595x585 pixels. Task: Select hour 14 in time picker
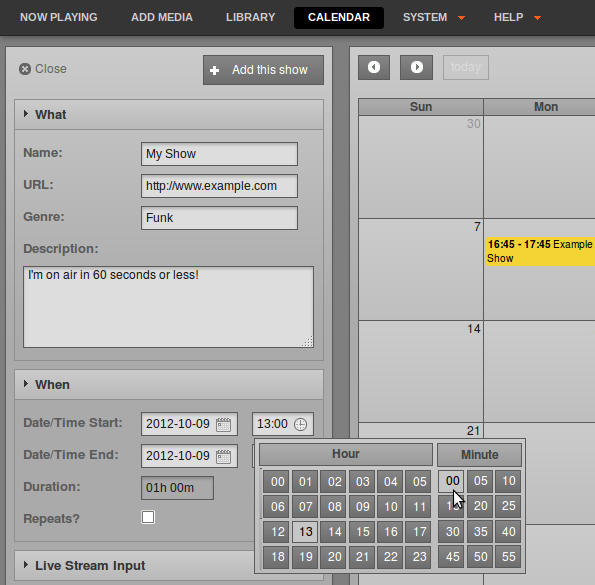[334, 532]
